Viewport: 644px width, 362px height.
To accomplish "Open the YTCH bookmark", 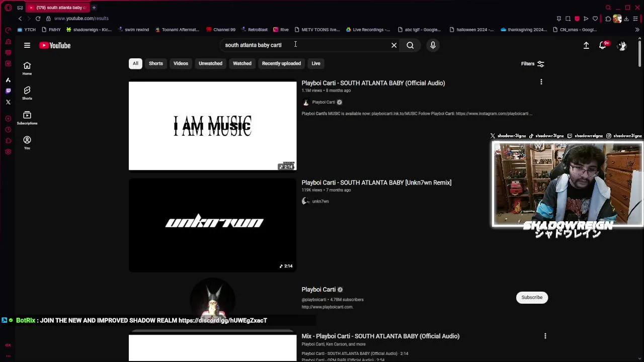I will (x=27, y=30).
